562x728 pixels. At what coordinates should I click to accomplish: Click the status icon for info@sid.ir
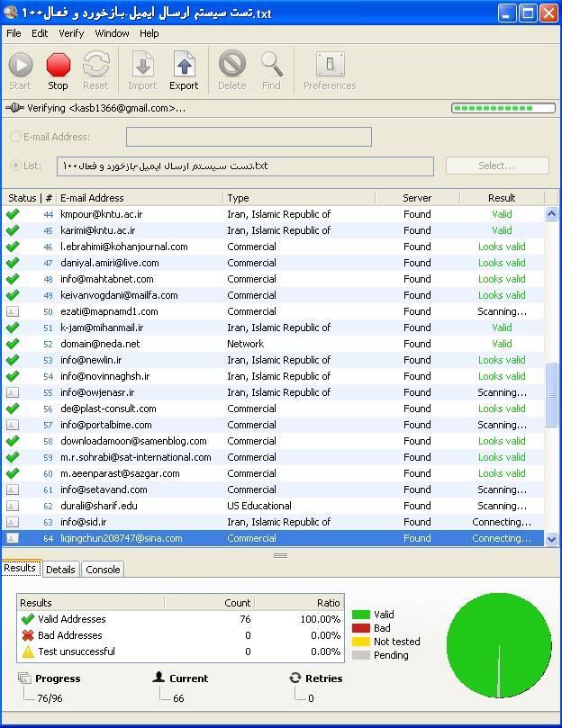13,522
